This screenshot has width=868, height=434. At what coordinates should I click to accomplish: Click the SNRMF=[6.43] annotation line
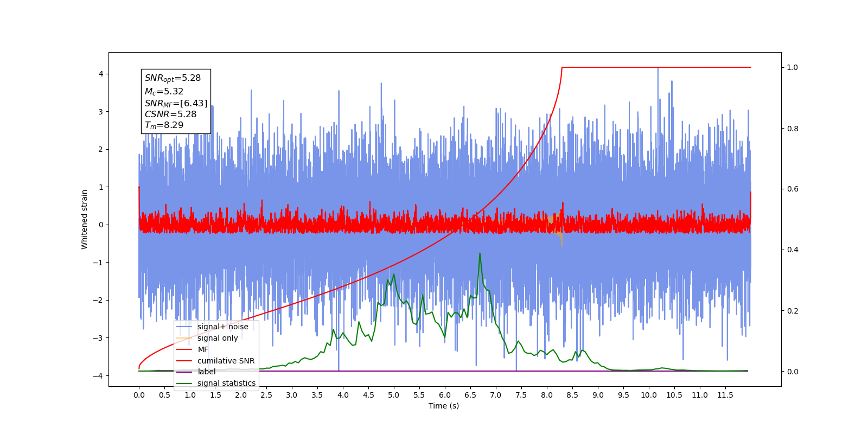coord(176,103)
